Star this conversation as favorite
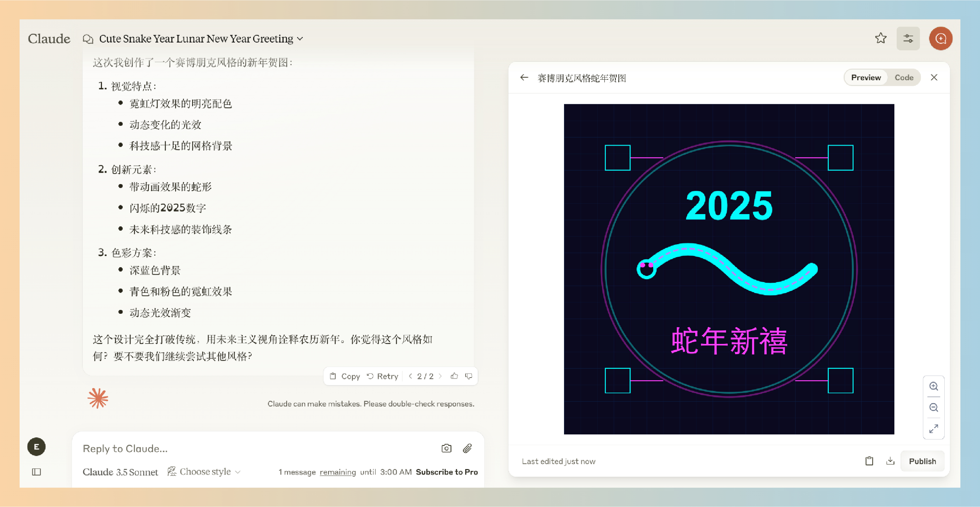 [881, 38]
